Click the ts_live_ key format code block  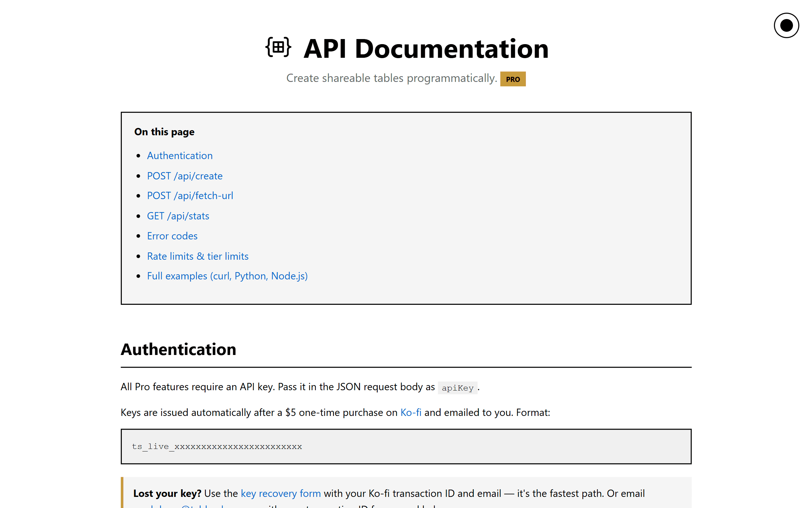(x=406, y=446)
